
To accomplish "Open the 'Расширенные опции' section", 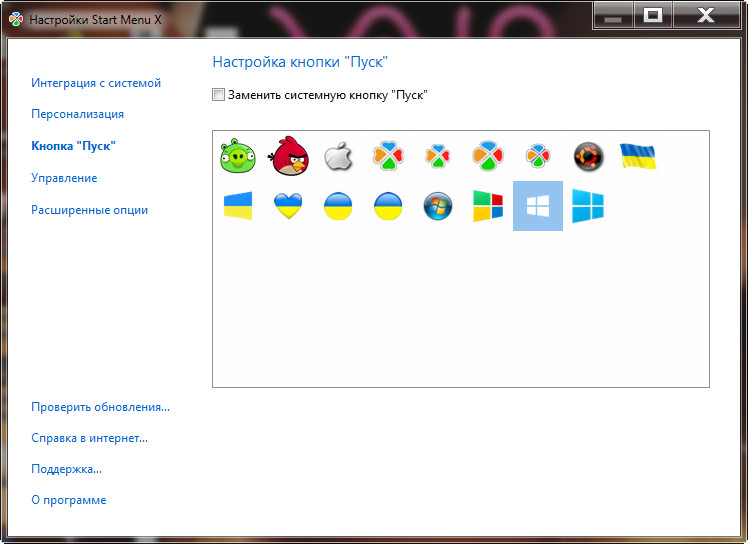I will click(89, 210).
